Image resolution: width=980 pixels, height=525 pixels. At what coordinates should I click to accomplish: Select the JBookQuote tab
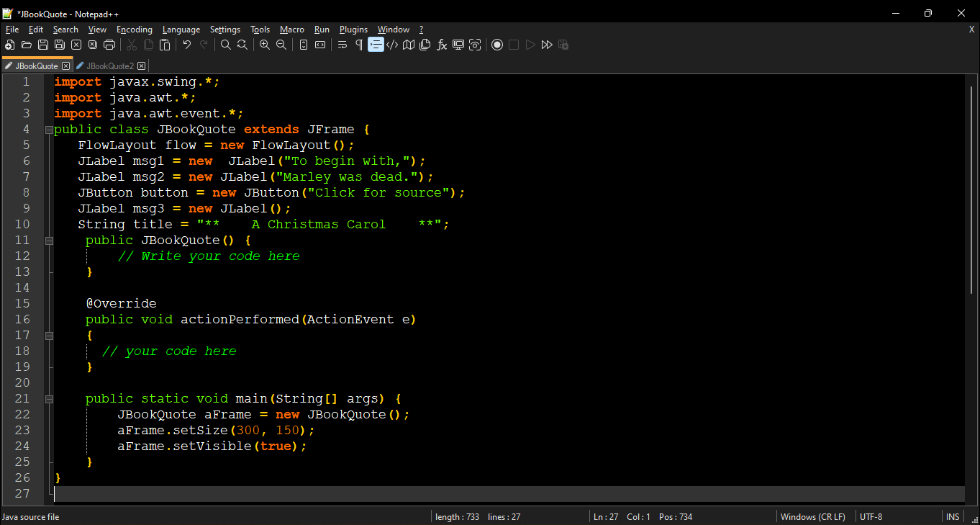[37, 66]
